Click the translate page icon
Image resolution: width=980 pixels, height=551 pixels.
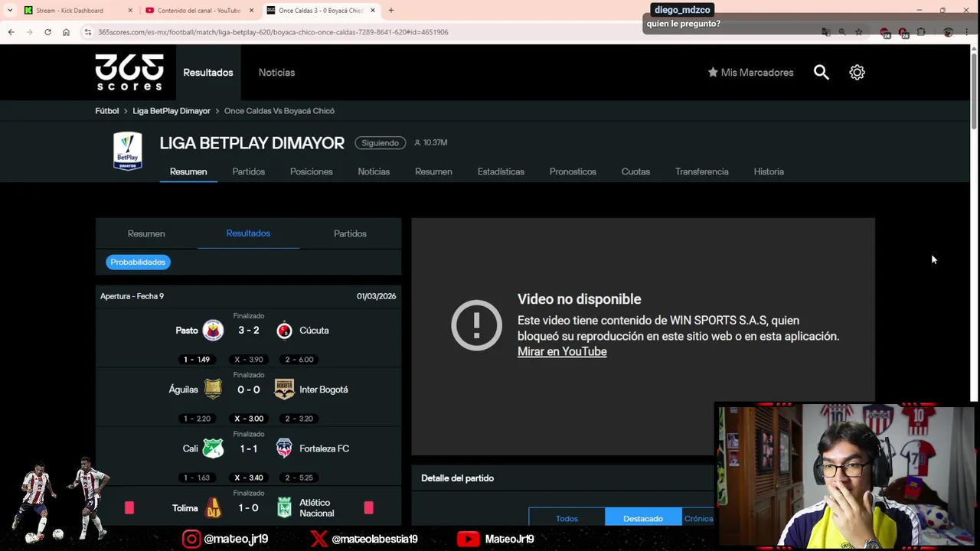(825, 32)
